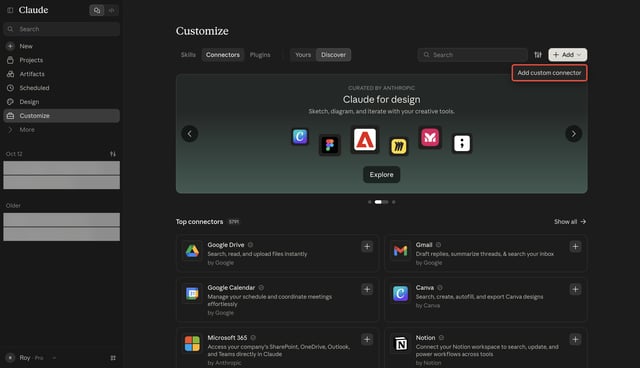Open Projects in the sidebar
The width and height of the screenshot is (640, 368).
point(62,60)
